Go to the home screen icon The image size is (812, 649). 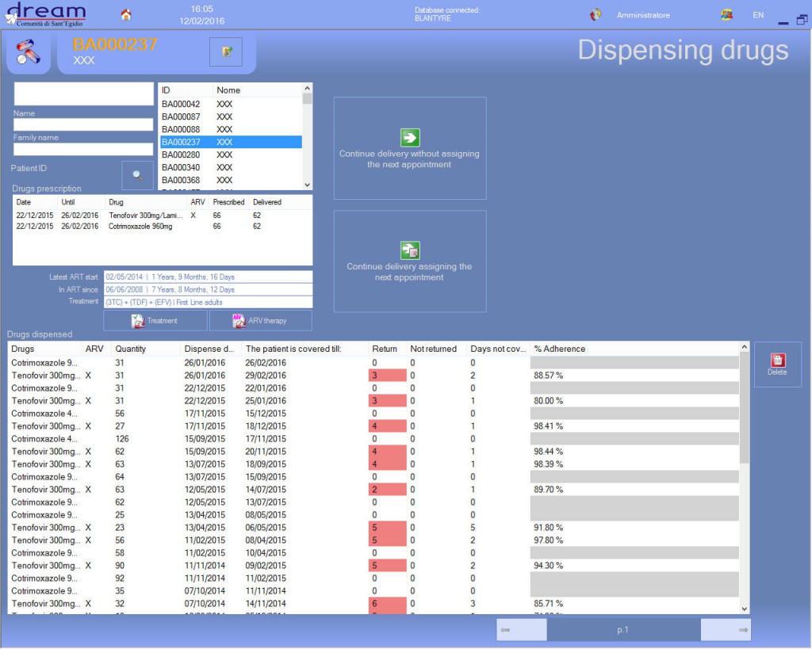coord(126,14)
